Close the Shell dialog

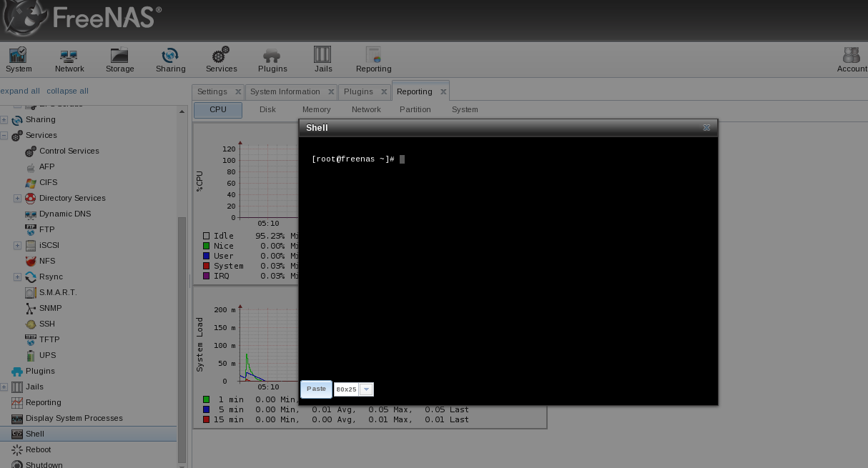[x=706, y=128]
